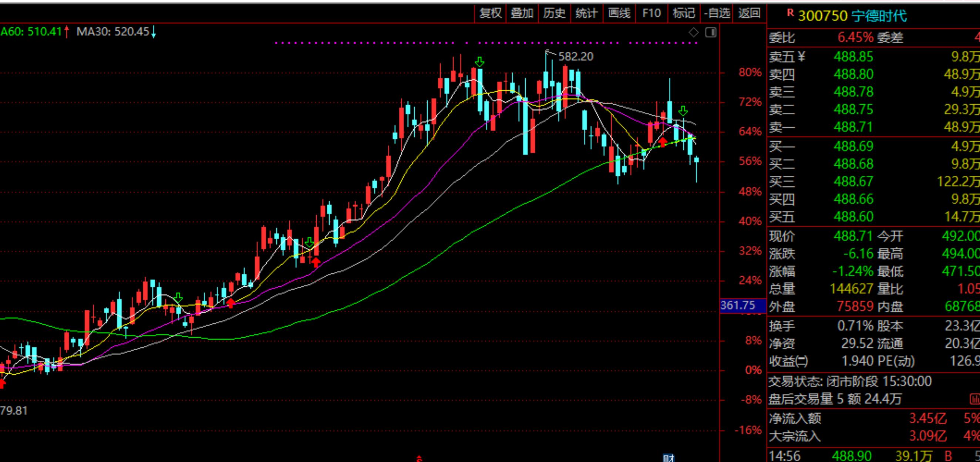The width and height of the screenshot is (980, 462).
Task: Toggle the side panel layout icon
Action: click(711, 33)
